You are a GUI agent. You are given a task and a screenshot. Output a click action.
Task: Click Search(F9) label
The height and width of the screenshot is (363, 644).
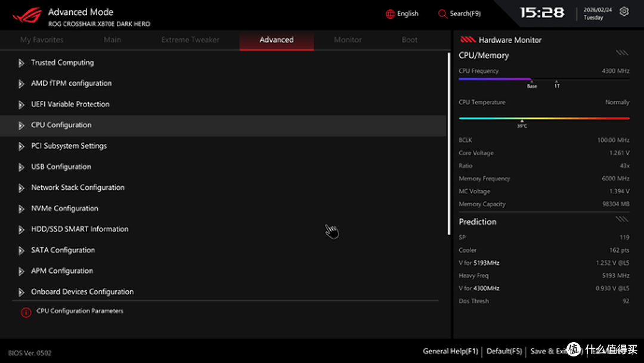pyautogui.click(x=465, y=14)
